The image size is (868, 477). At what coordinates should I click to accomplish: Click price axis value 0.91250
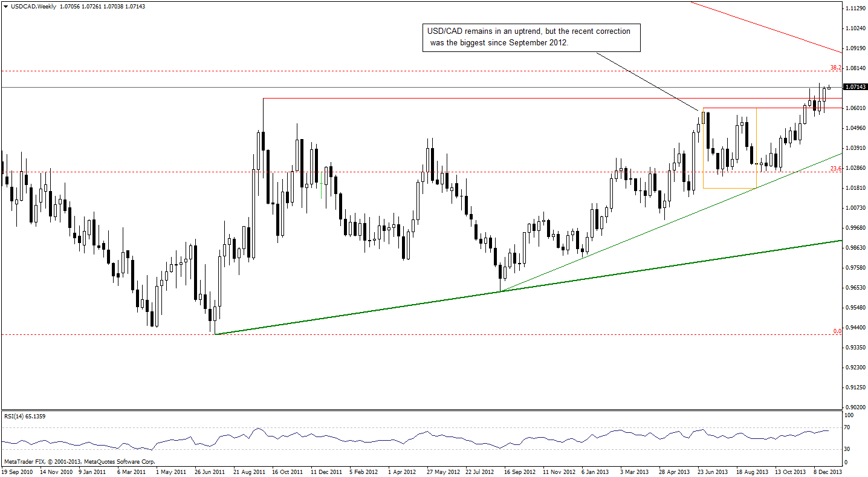855,388
